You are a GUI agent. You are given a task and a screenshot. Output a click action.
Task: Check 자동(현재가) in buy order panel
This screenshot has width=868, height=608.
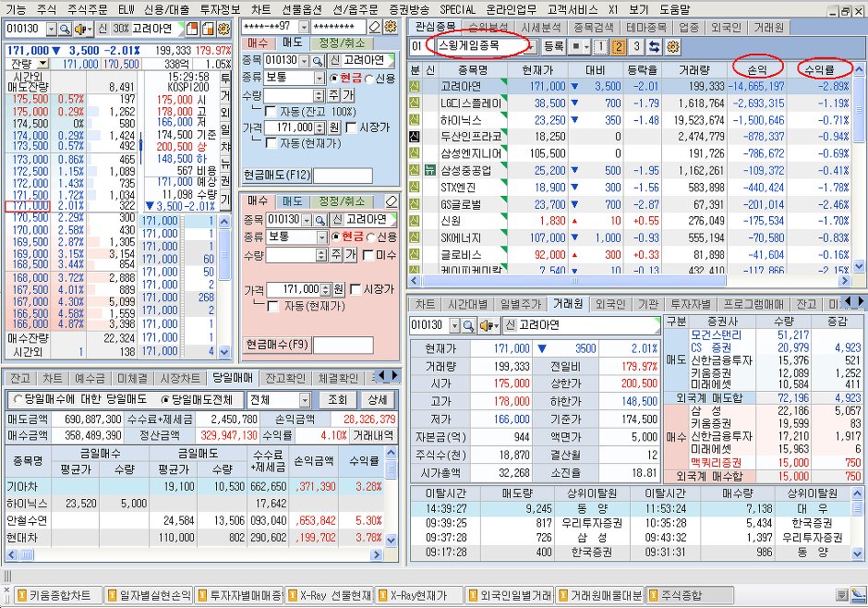click(273, 306)
